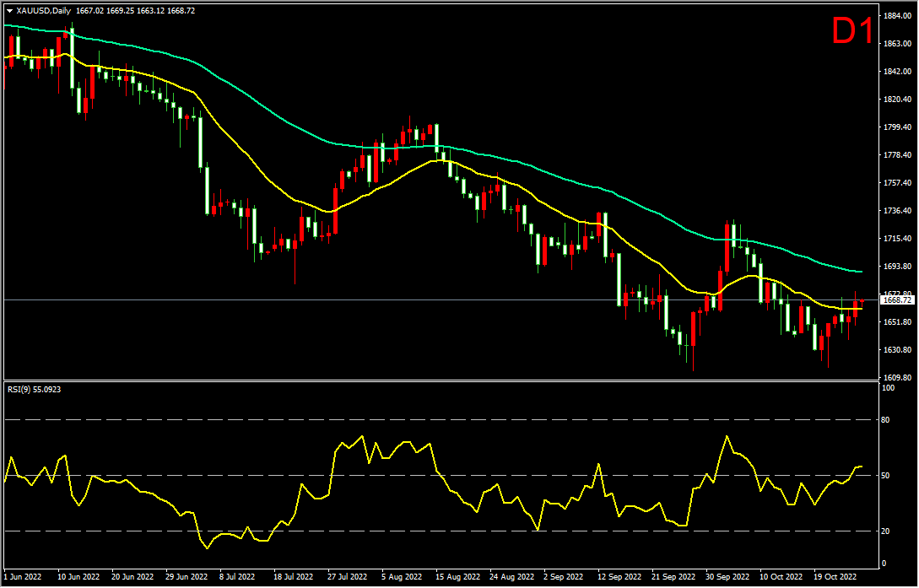Click the current price tag 1668.72
The width and height of the screenshot is (919, 588).
pyautogui.click(x=896, y=299)
